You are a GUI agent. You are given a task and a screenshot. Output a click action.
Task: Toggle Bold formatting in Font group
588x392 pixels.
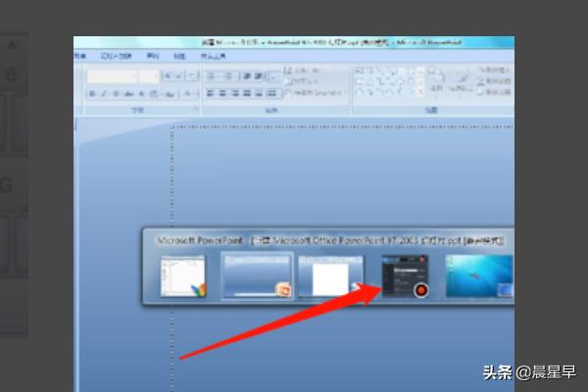coord(90,93)
